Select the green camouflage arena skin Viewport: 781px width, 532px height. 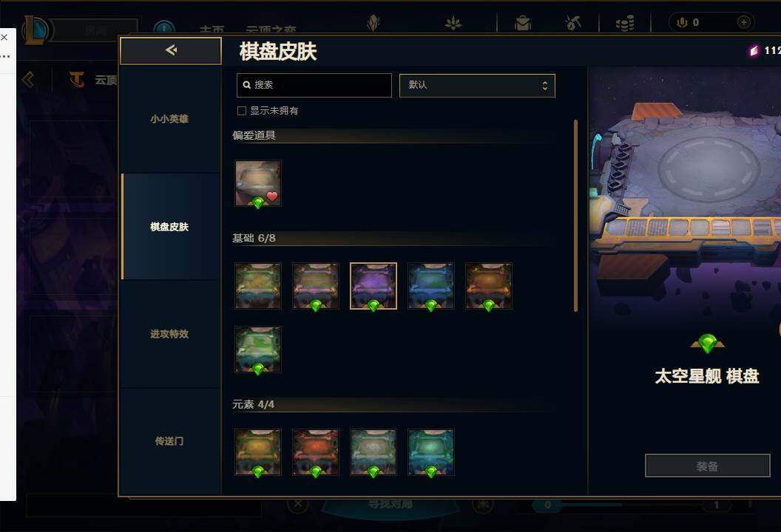258,349
